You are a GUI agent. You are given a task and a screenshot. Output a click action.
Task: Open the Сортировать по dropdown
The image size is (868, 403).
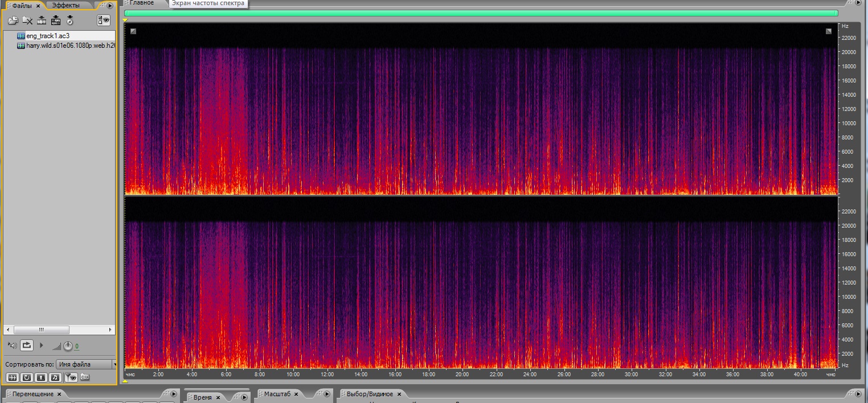(85, 364)
